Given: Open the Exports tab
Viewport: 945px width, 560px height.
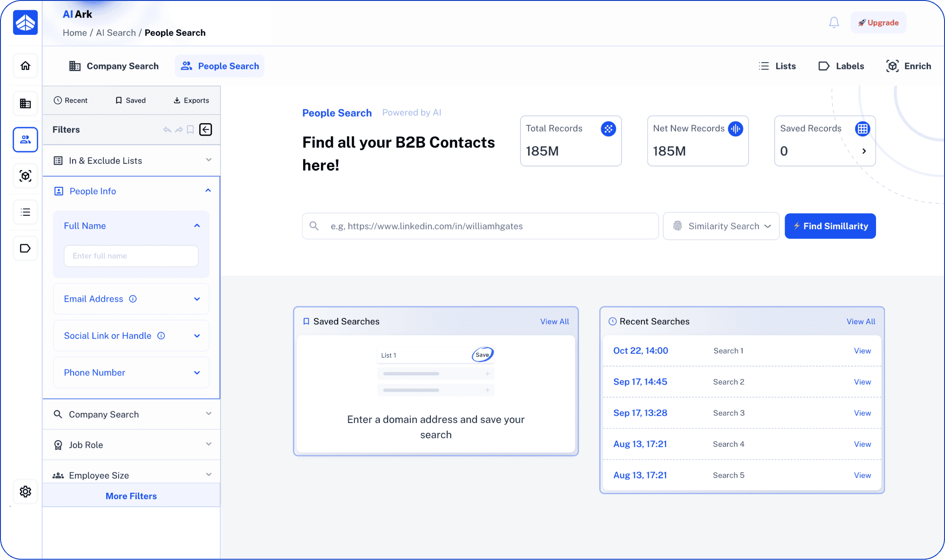Looking at the screenshot, I should [x=191, y=100].
